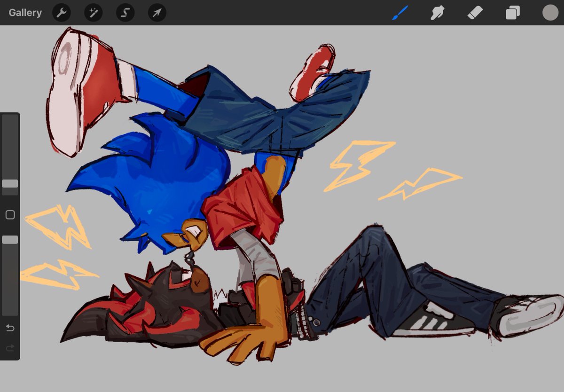The height and width of the screenshot is (392, 564).
Task: Open the Layers panel
Action: (x=513, y=13)
